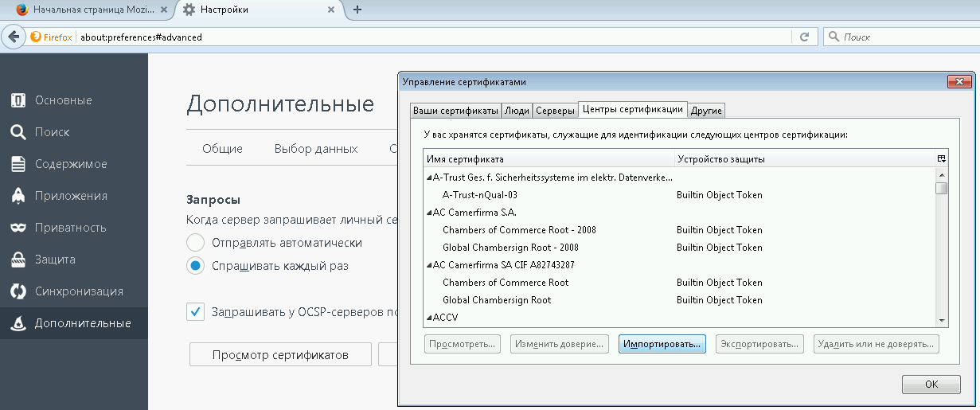Screen dimensions: 980x410
Task: Click the browser back arrow button
Action: point(14,37)
